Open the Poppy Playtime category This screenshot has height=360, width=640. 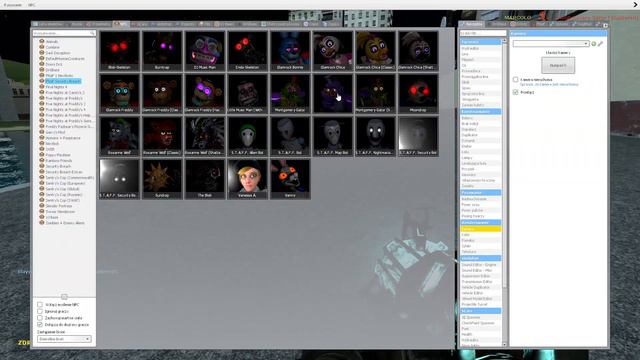tap(58, 155)
